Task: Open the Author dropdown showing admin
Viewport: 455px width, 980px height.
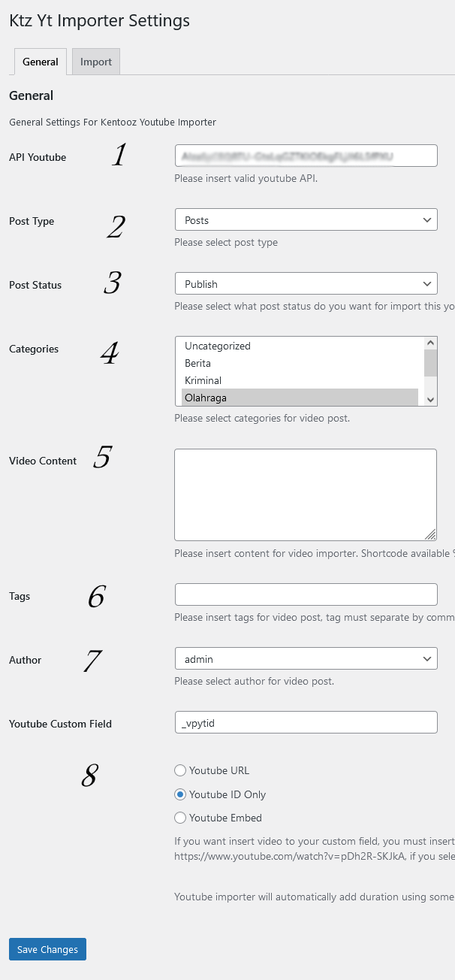Action: click(x=306, y=658)
